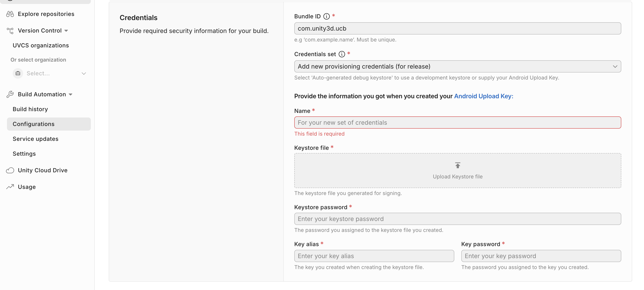Screen dimensions: 644x290
Task: Open the Credentials set dropdown
Action: 615,67
